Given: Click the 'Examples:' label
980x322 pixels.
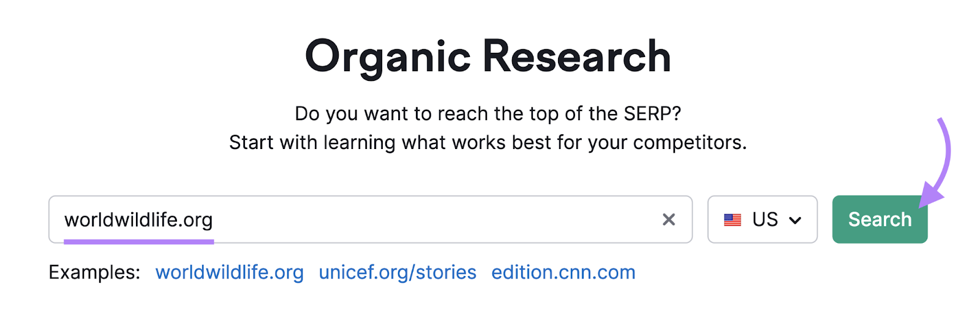Looking at the screenshot, I should tap(94, 272).
